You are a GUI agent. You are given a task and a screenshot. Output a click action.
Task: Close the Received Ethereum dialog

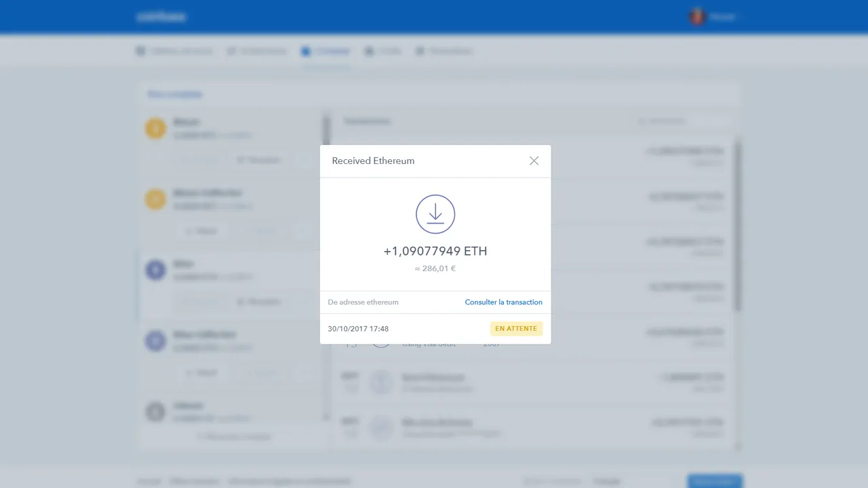click(534, 161)
